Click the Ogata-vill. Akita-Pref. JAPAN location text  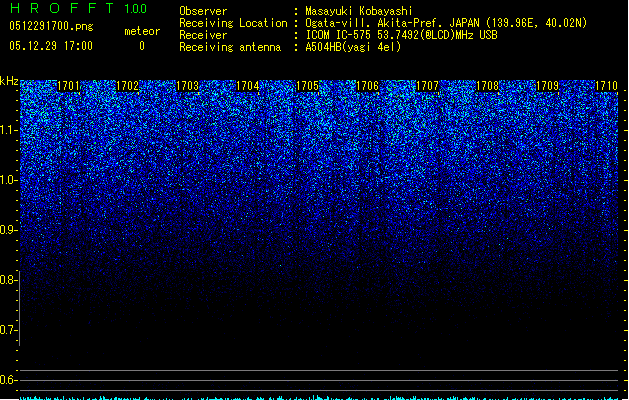coord(446,23)
